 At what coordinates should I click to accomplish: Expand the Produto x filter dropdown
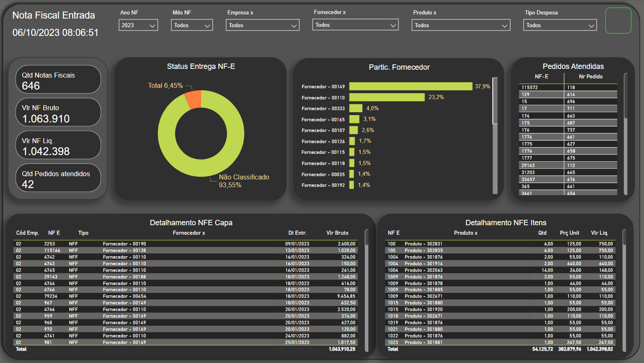(461, 25)
